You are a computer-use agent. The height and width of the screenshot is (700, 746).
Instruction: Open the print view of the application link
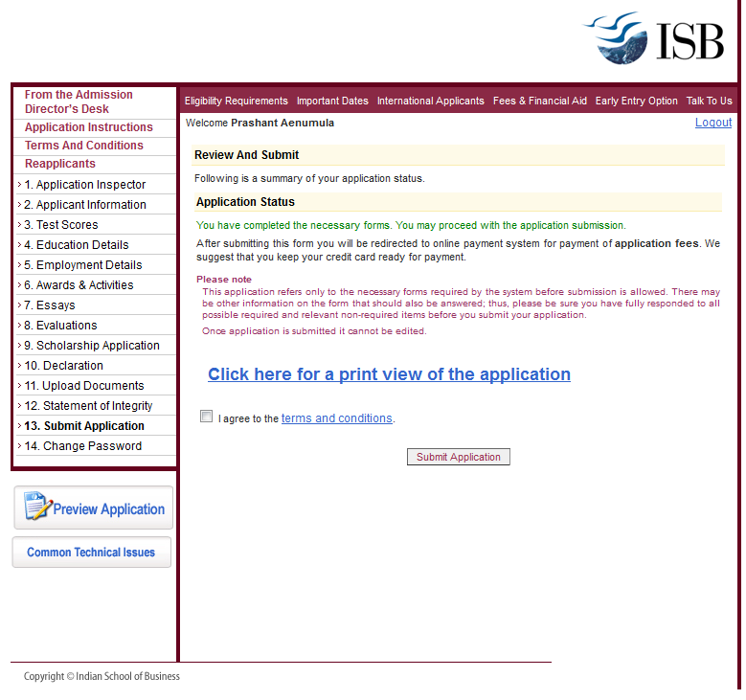(x=389, y=374)
